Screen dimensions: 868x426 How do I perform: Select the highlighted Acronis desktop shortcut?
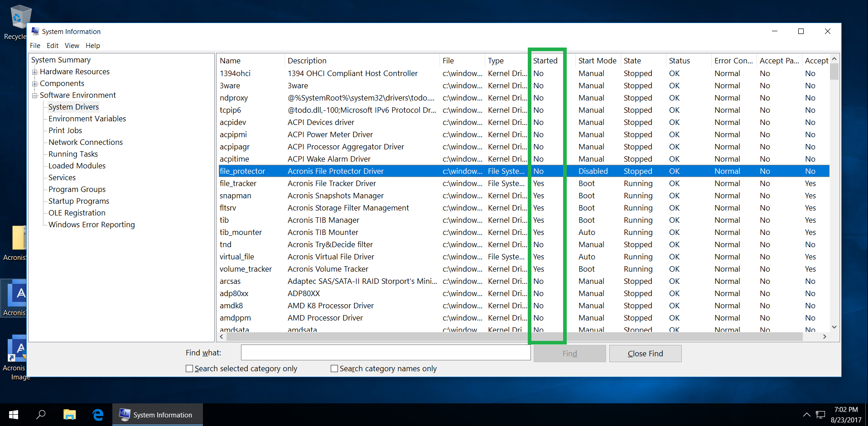point(14,299)
